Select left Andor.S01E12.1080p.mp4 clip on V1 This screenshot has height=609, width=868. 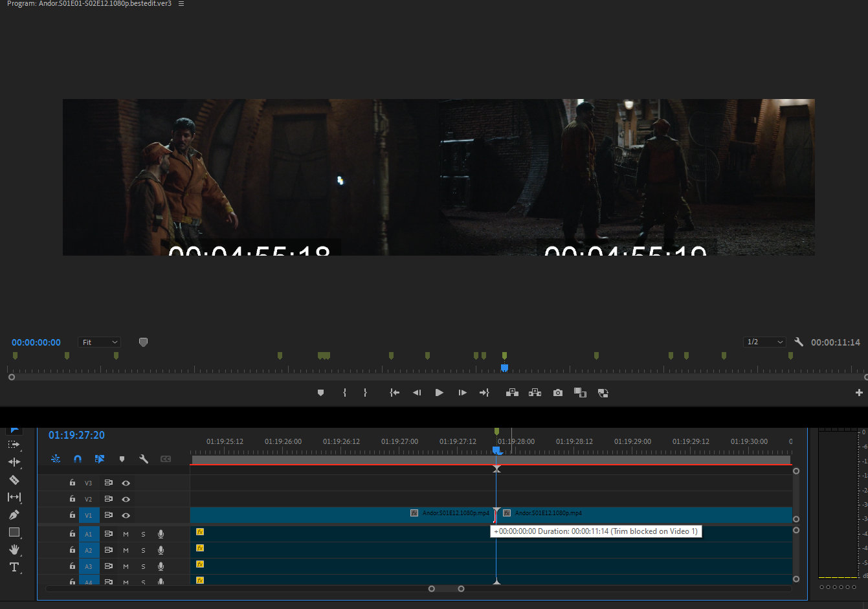342,515
